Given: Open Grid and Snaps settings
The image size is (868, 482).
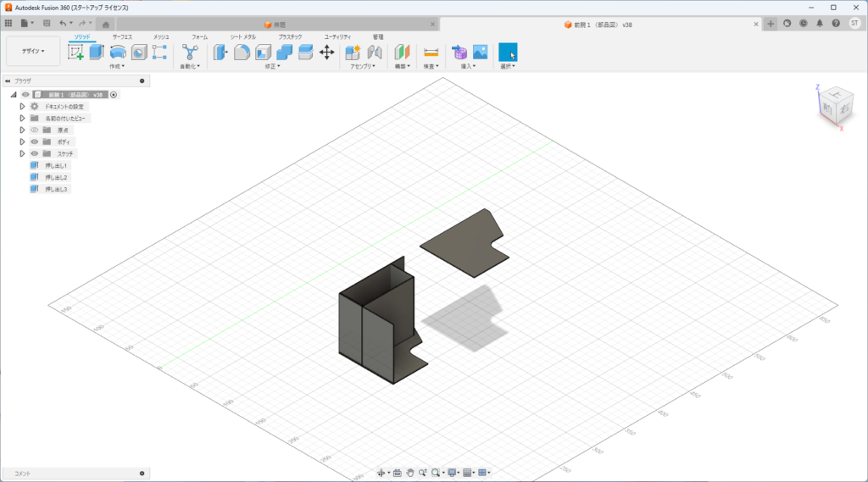Looking at the screenshot, I should tap(467, 473).
